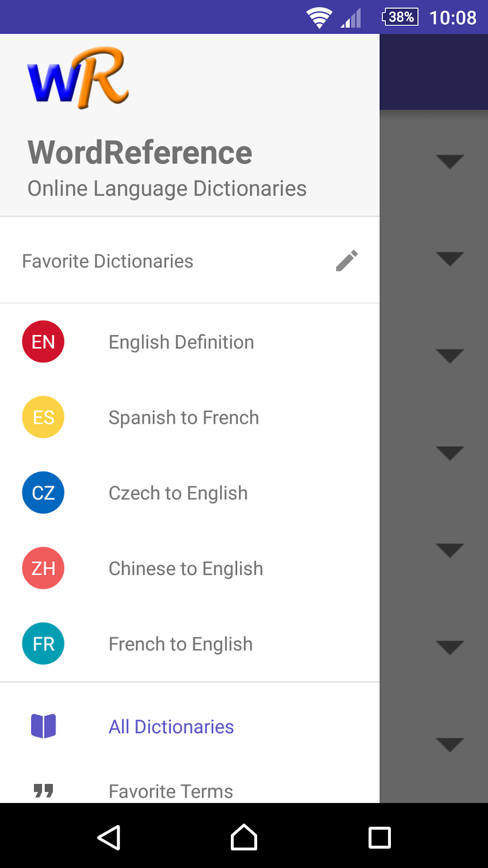Select French to English dictionary

[181, 644]
